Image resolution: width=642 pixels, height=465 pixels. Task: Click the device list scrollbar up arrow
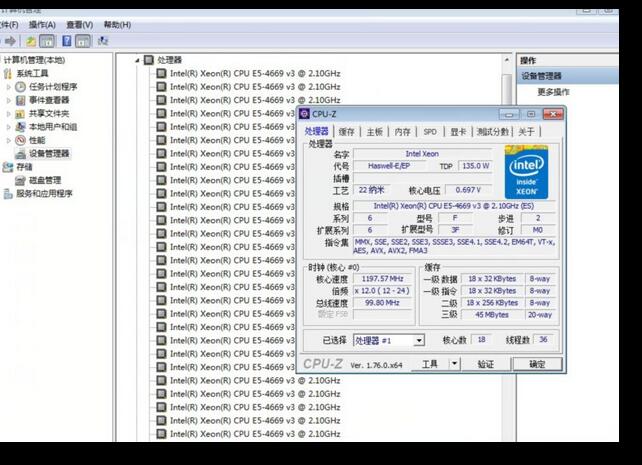click(x=507, y=60)
